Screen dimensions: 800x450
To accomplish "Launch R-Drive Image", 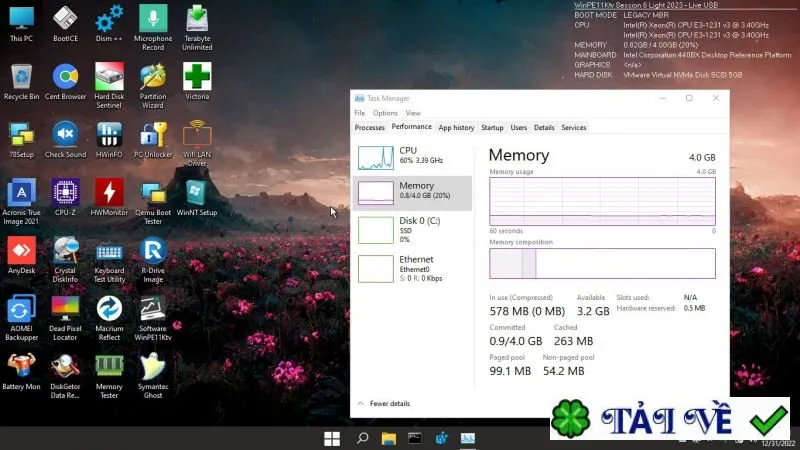I will click(x=153, y=260).
